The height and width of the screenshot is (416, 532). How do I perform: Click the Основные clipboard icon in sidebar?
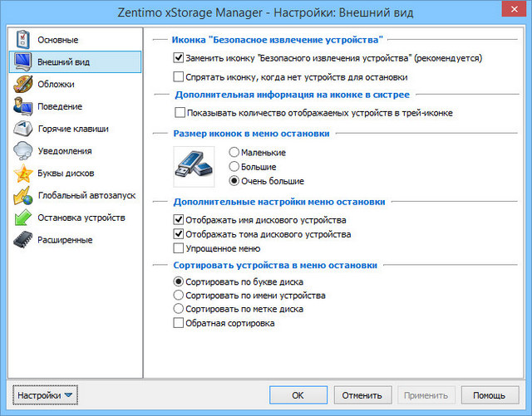pos(22,40)
